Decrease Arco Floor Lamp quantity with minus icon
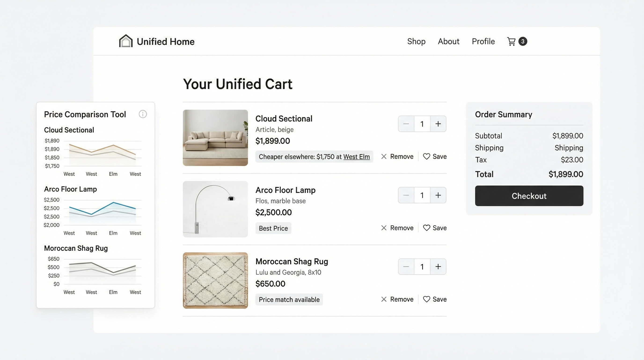The image size is (644, 360). (x=406, y=195)
